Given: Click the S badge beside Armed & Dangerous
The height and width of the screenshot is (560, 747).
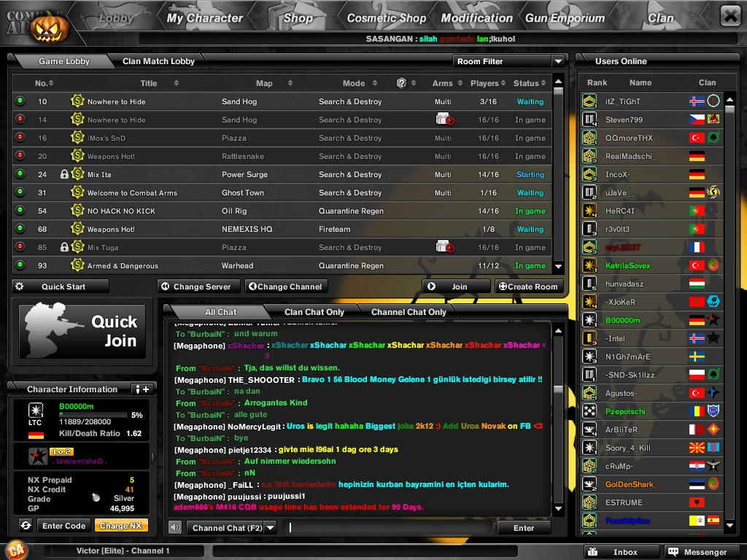Looking at the screenshot, I should [77, 265].
